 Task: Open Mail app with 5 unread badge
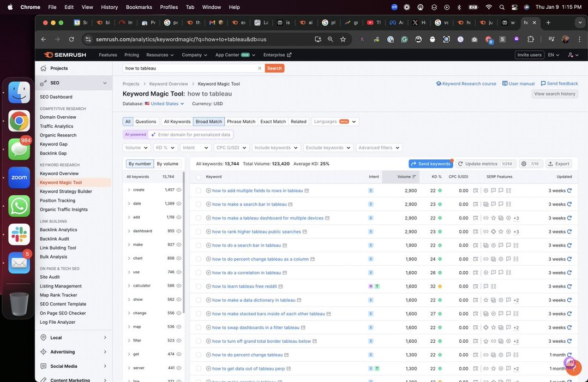point(19,262)
